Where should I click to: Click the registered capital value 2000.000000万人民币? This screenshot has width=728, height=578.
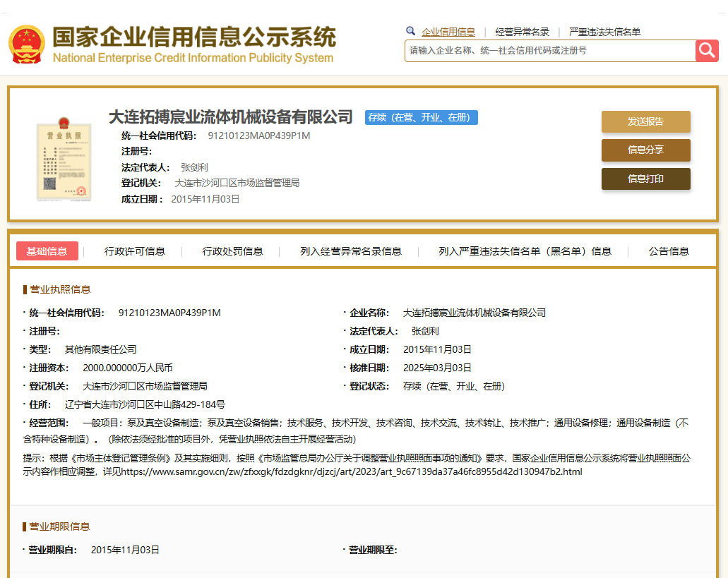pyautogui.click(x=128, y=368)
